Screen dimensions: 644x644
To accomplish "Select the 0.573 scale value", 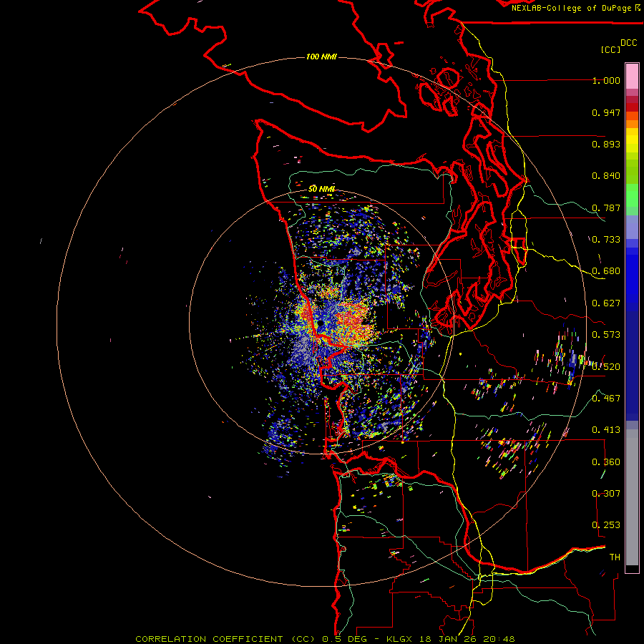I will click(x=606, y=335).
